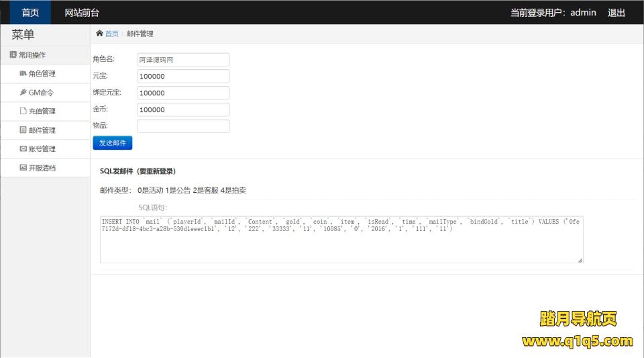Click the 账号管理 envelope icon

(x=23, y=148)
